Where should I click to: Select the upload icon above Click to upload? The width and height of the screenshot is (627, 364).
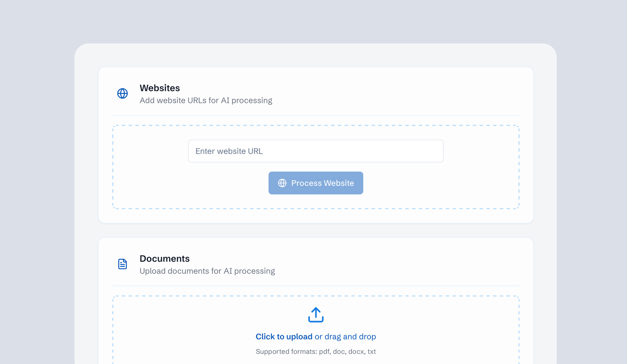click(316, 315)
